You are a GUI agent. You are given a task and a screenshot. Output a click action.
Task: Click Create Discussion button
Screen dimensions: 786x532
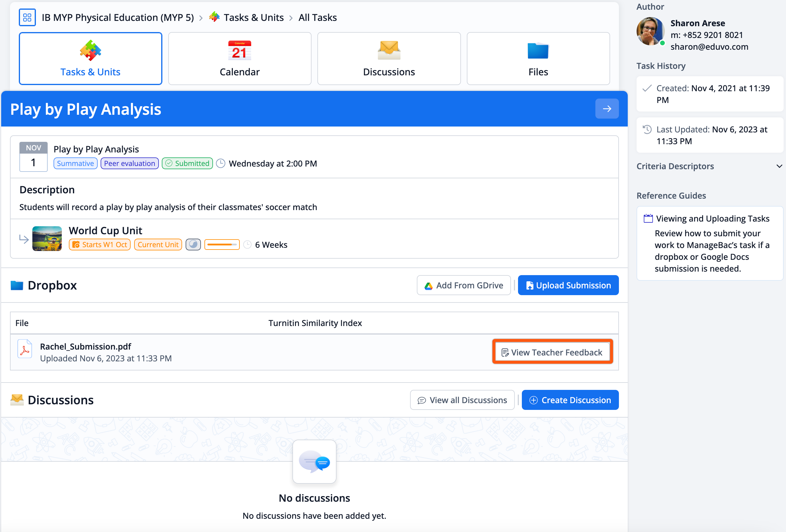pyautogui.click(x=570, y=400)
